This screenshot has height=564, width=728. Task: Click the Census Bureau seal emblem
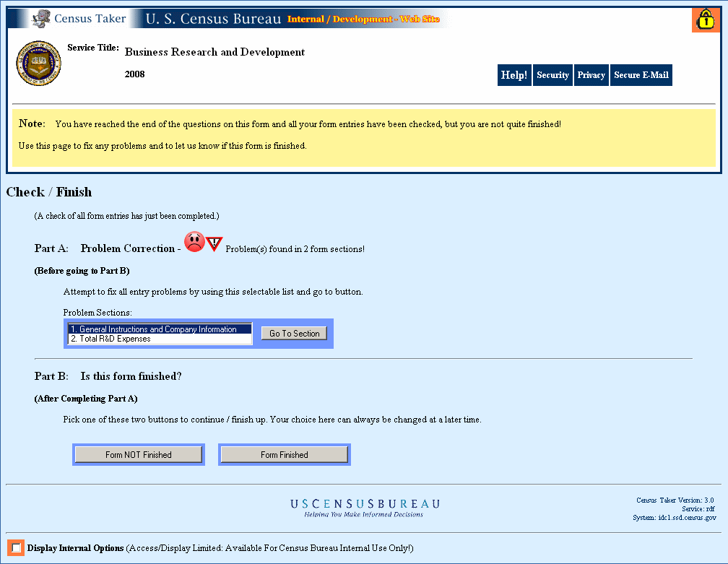pos(38,63)
